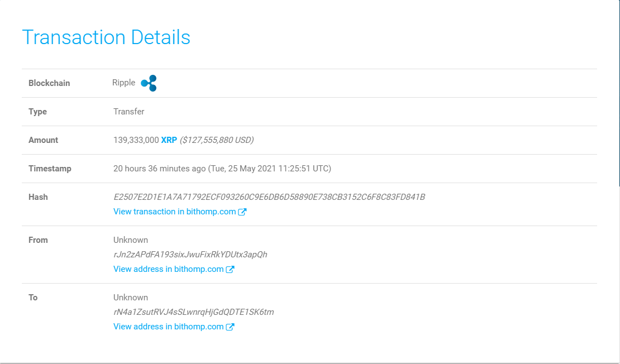Click the Transfer type value

(128, 111)
